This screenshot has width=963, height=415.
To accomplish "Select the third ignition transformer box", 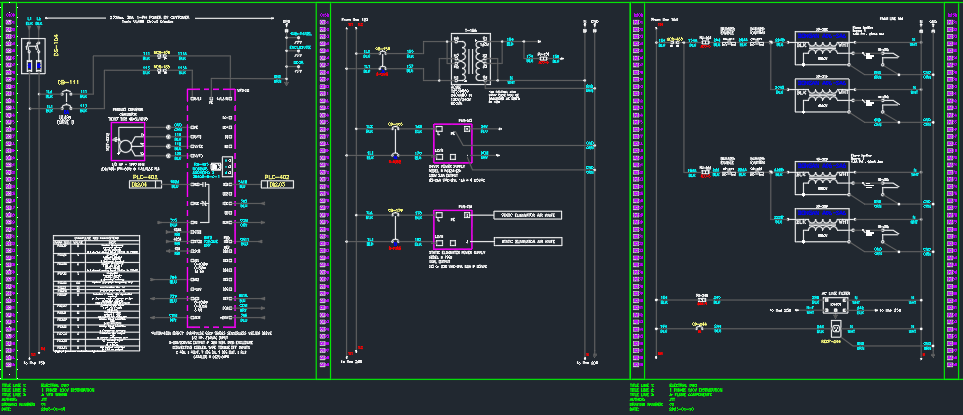I will (822, 178).
